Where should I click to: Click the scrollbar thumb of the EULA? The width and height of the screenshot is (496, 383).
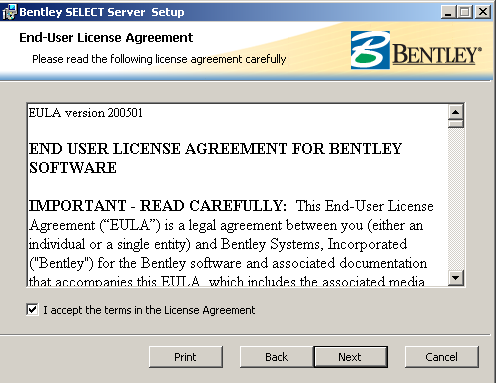pyautogui.click(x=456, y=124)
